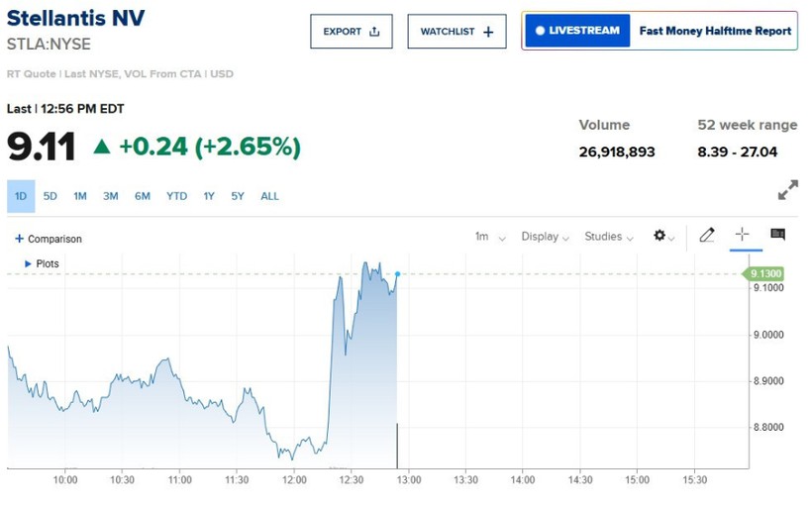
Task: Select the 1Y time range
Action: pos(209,196)
